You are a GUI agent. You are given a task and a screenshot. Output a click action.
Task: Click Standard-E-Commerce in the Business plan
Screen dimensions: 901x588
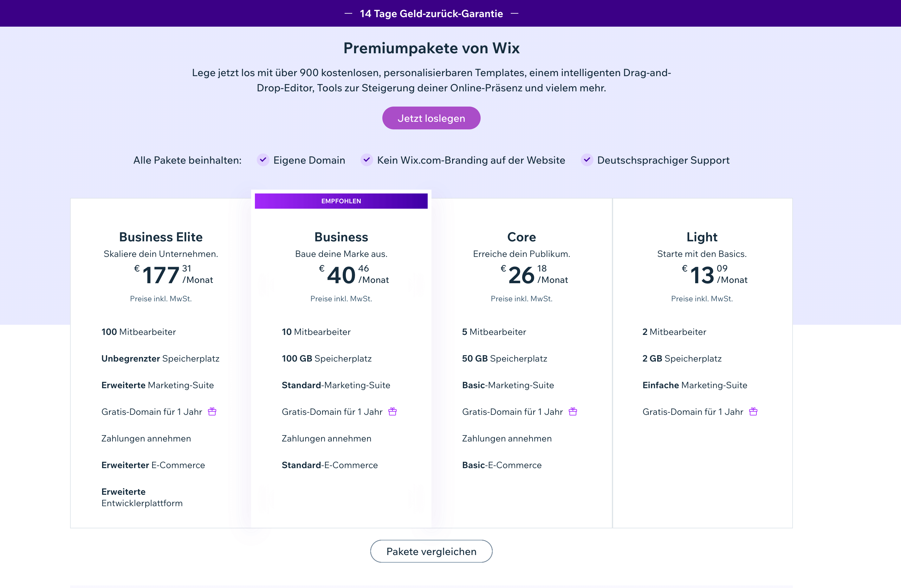329,465
